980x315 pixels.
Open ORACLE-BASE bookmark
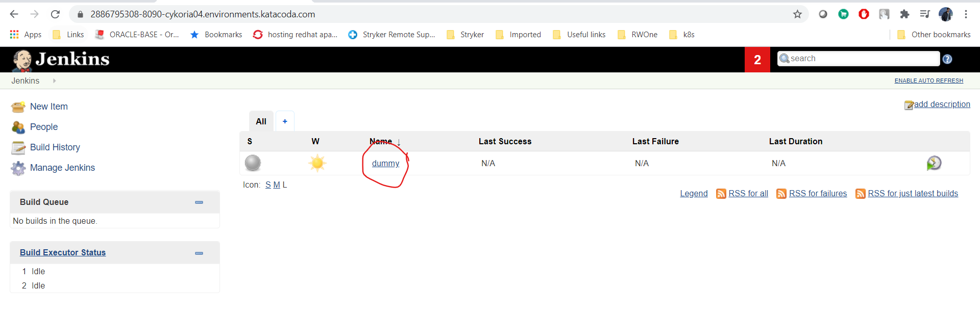pos(137,35)
